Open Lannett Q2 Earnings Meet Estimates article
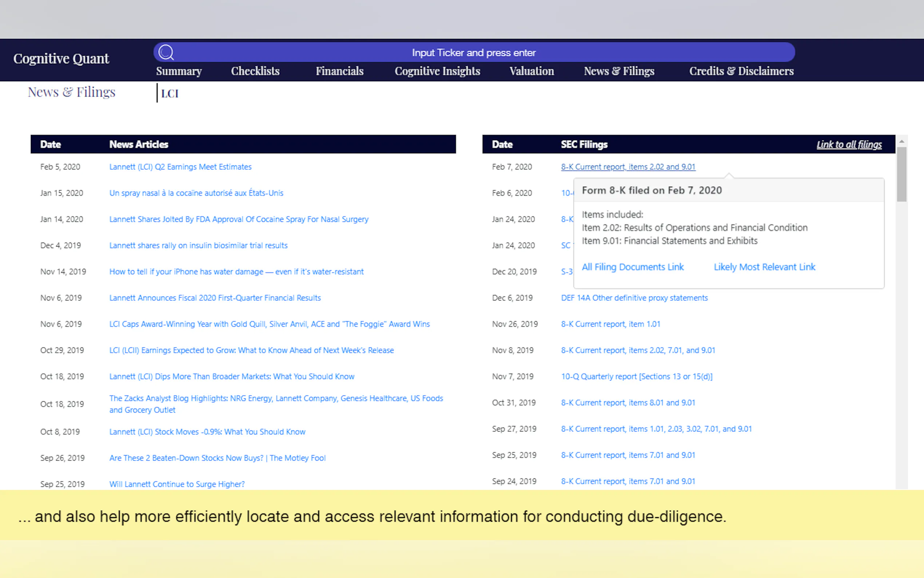This screenshot has height=578, width=924. coord(180,167)
